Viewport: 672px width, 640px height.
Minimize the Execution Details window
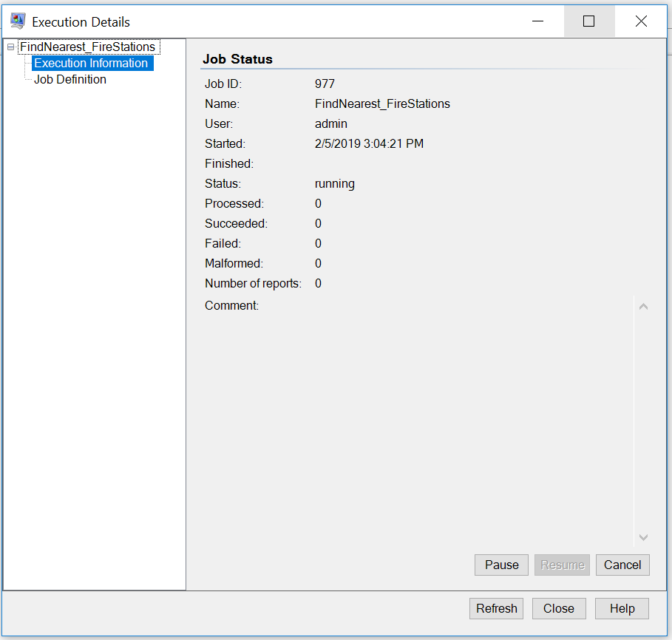[x=538, y=21]
